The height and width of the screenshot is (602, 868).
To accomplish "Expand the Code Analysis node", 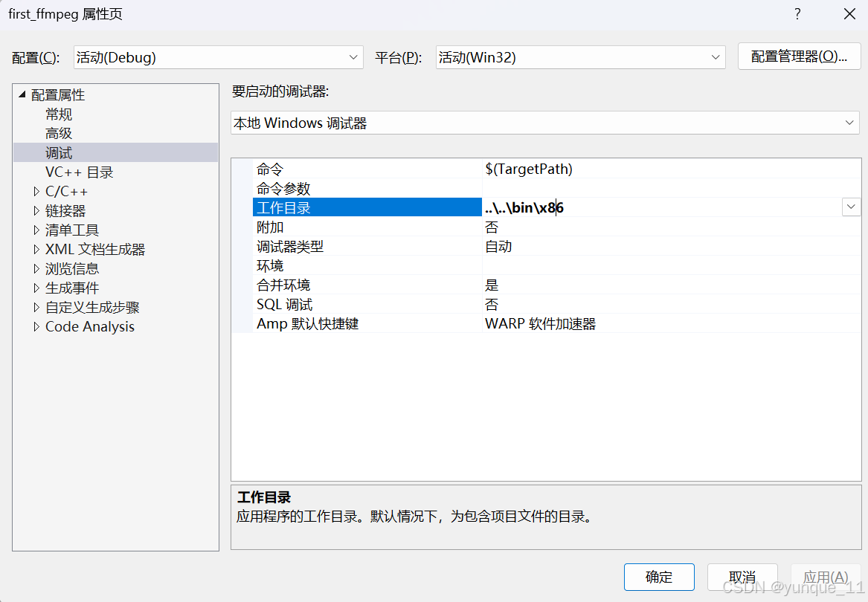I will pyautogui.click(x=36, y=326).
